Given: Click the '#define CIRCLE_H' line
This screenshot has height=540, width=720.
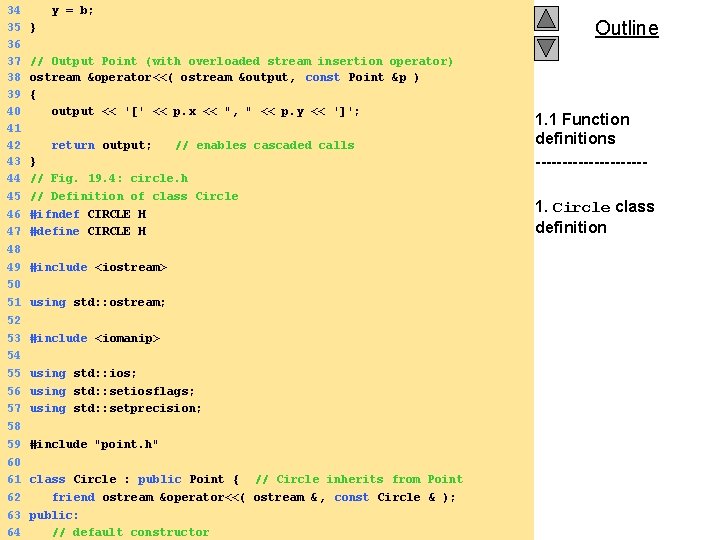Looking at the screenshot, I should 88,231.
